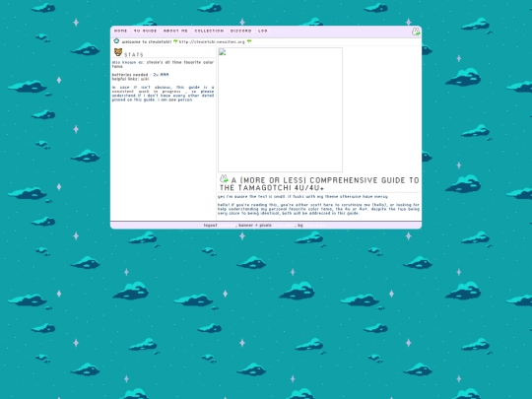Click the bunny pixel icon in header
Viewport: 532px width, 399px height.
tap(416, 32)
